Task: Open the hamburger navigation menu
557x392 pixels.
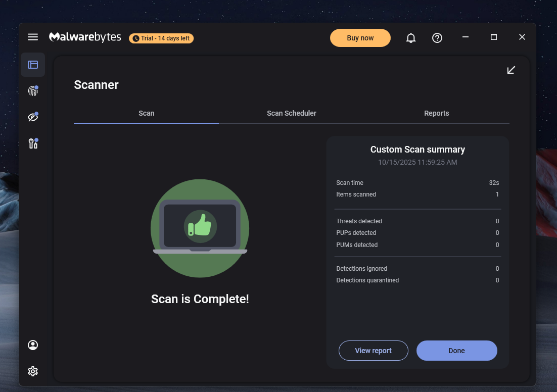Action: [33, 37]
